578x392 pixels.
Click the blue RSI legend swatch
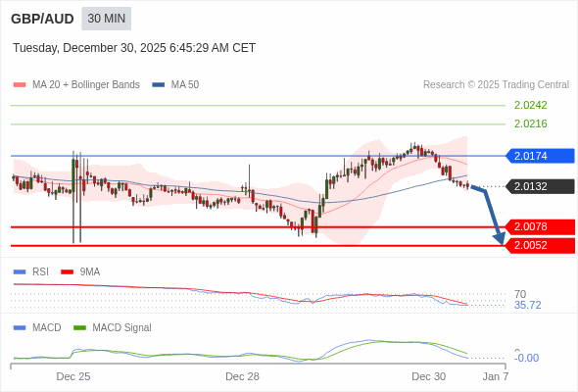tap(20, 272)
